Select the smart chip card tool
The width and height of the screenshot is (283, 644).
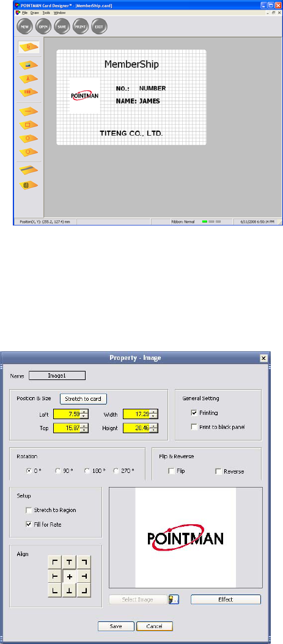coord(28,185)
